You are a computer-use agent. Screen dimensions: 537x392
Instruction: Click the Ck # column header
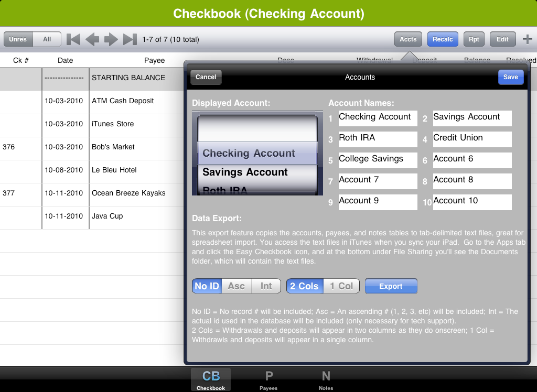[x=21, y=60]
